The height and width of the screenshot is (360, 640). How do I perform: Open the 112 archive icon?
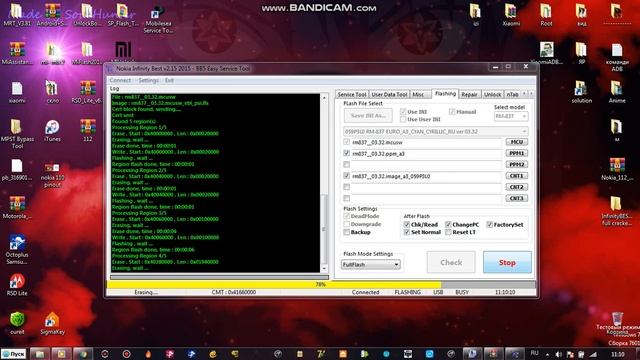(x=87, y=131)
